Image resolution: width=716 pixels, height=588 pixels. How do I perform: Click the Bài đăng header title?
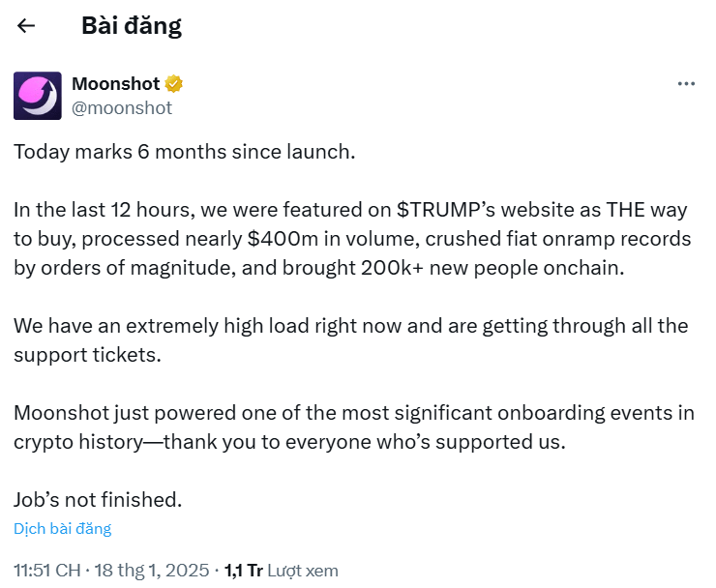click(132, 25)
